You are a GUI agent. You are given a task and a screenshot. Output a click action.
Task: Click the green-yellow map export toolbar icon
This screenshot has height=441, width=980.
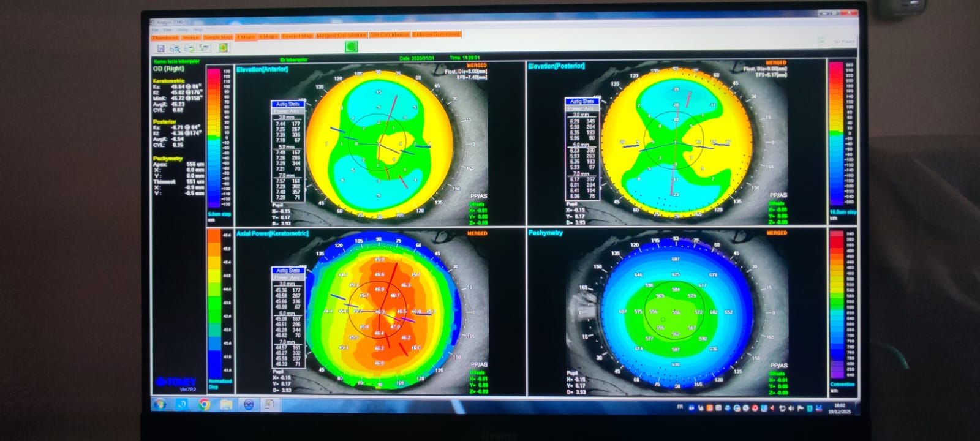[x=223, y=48]
